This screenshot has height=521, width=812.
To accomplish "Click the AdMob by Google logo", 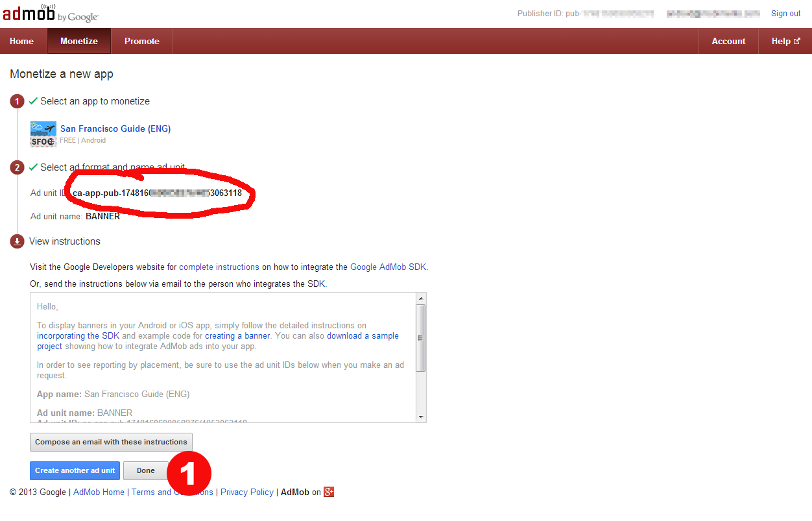I will pyautogui.click(x=50, y=14).
